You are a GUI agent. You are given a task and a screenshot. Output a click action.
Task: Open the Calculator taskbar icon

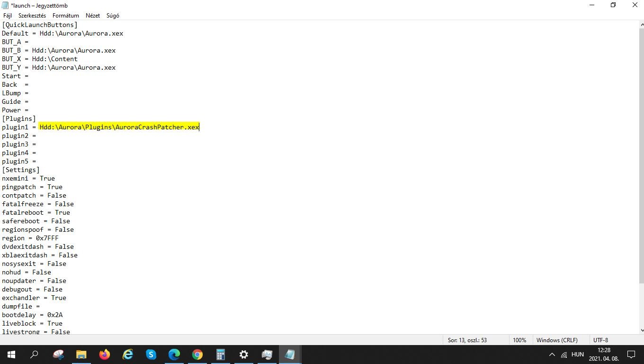221,354
